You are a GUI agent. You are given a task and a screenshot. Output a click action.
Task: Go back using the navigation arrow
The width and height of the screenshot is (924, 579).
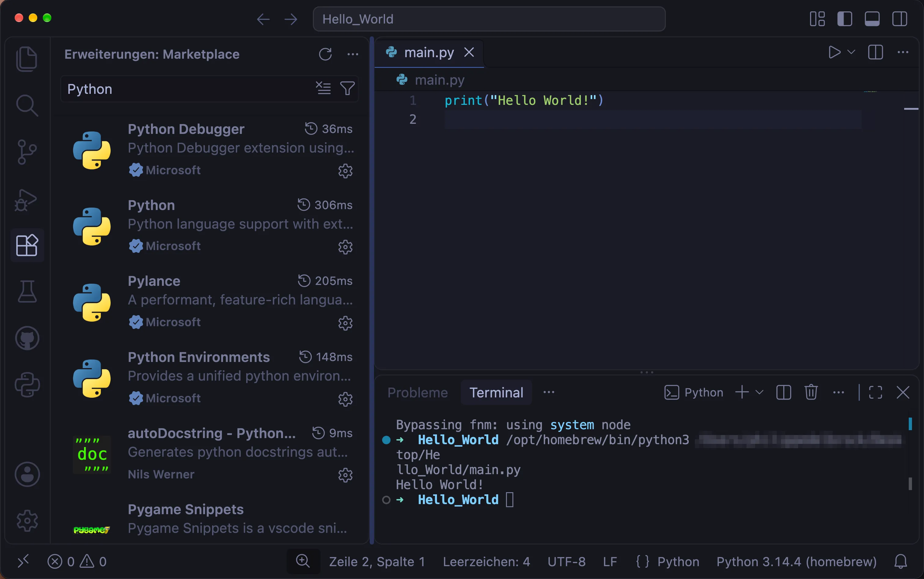[x=263, y=19]
